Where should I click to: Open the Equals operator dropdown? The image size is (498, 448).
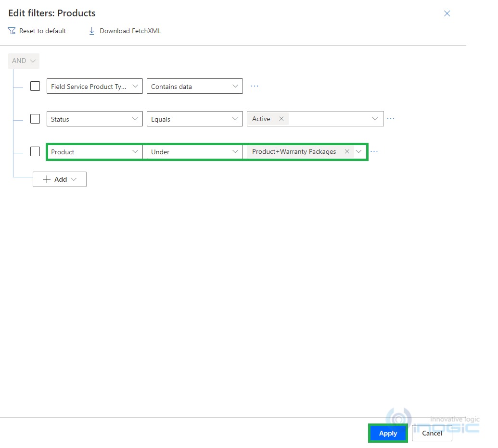235,119
